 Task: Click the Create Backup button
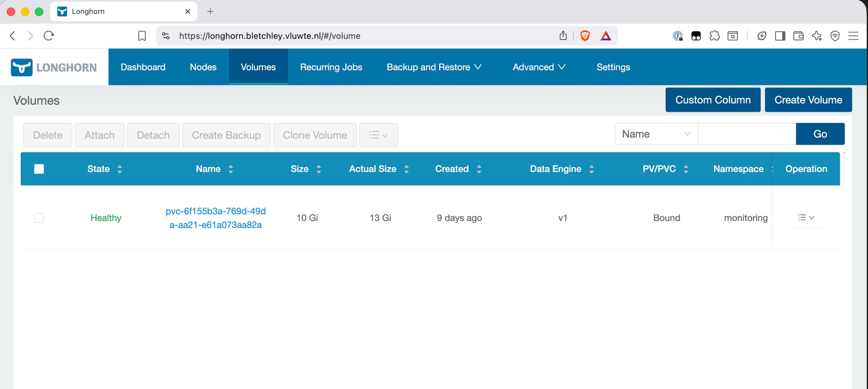[227, 135]
